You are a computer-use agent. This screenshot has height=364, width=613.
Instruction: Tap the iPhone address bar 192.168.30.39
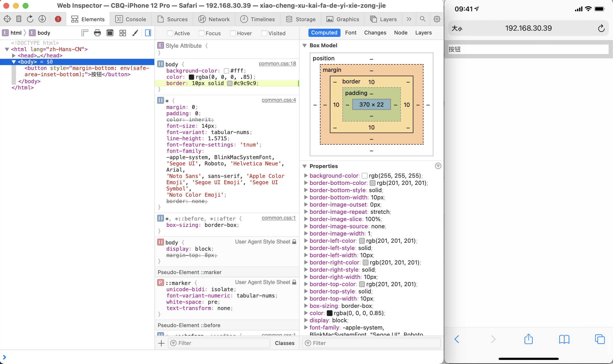pyautogui.click(x=528, y=28)
